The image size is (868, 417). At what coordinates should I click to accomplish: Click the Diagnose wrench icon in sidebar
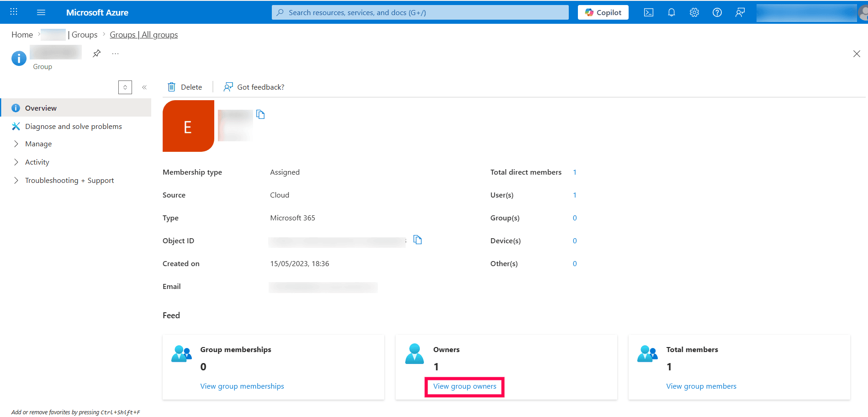tap(16, 126)
